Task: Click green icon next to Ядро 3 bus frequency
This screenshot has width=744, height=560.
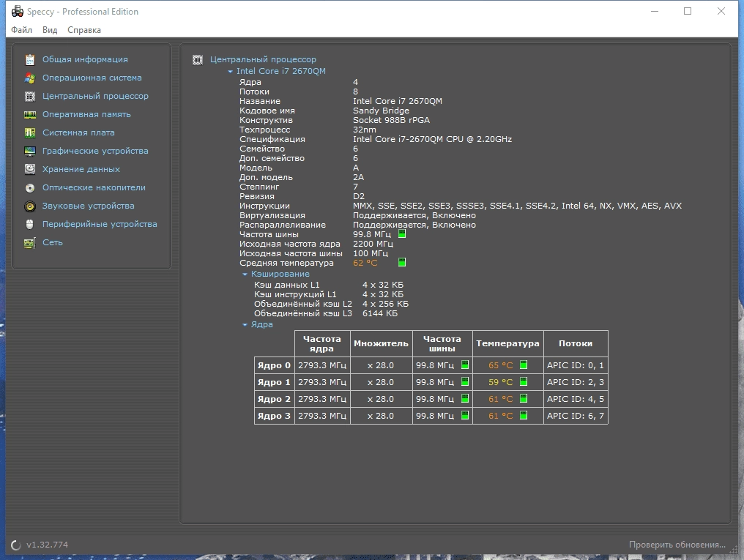Action: 465,415
